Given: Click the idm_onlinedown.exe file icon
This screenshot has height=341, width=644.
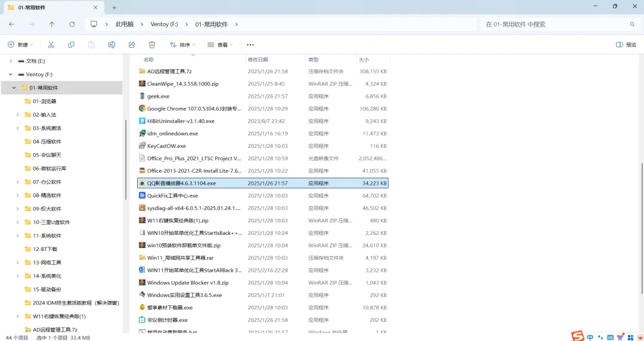Looking at the screenshot, I should click(142, 134).
